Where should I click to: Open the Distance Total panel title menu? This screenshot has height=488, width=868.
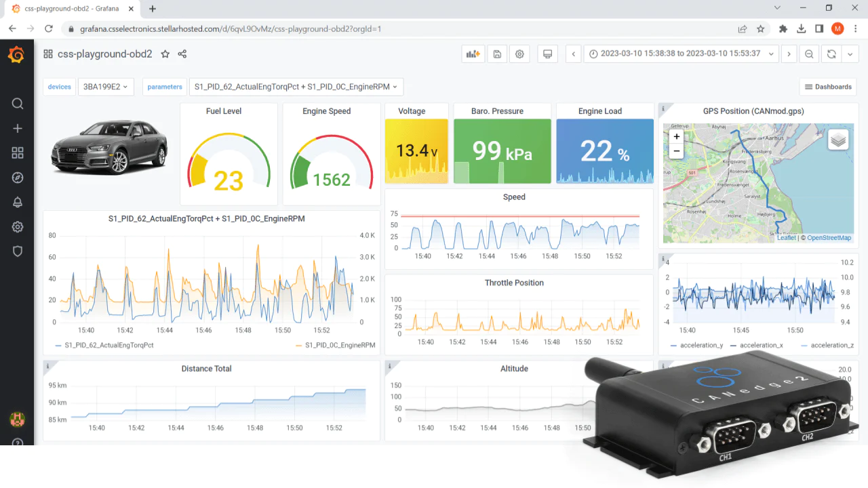click(207, 369)
